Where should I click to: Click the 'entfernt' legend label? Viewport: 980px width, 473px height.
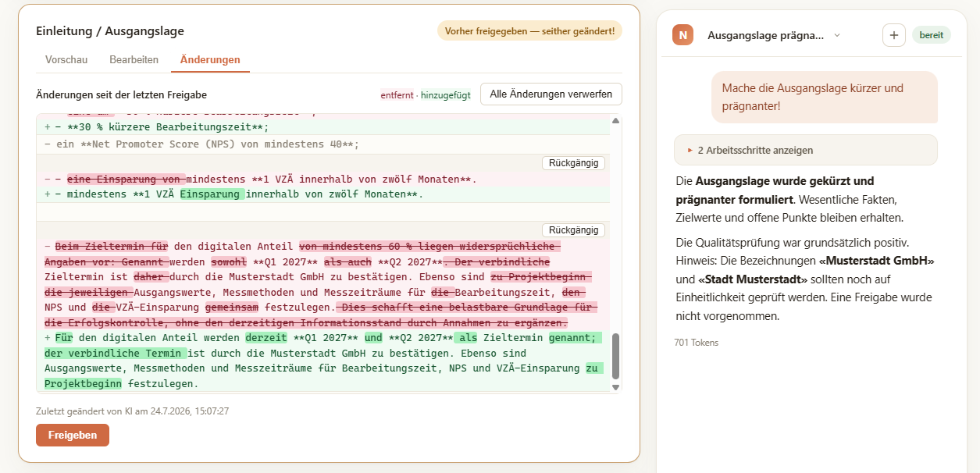tap(397, 95)
